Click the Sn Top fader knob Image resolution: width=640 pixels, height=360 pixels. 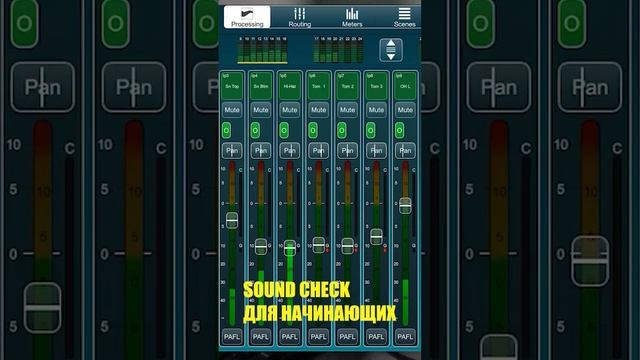(232, 220)
